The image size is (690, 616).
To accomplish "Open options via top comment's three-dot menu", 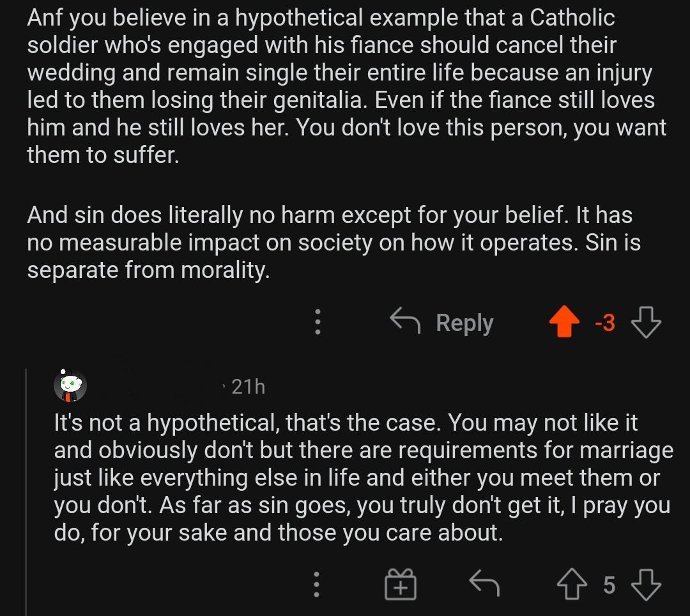I will pos(316,323).
